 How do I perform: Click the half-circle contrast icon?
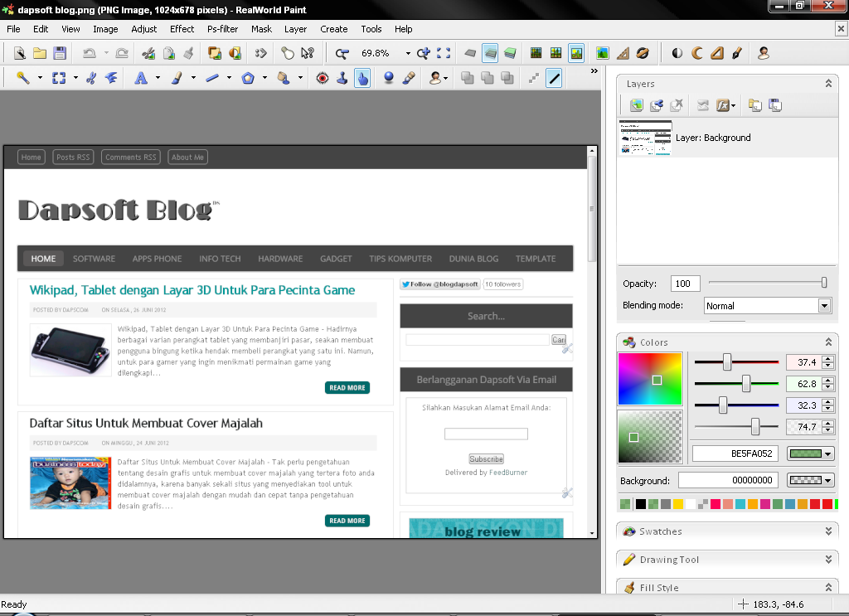point(677,53)
